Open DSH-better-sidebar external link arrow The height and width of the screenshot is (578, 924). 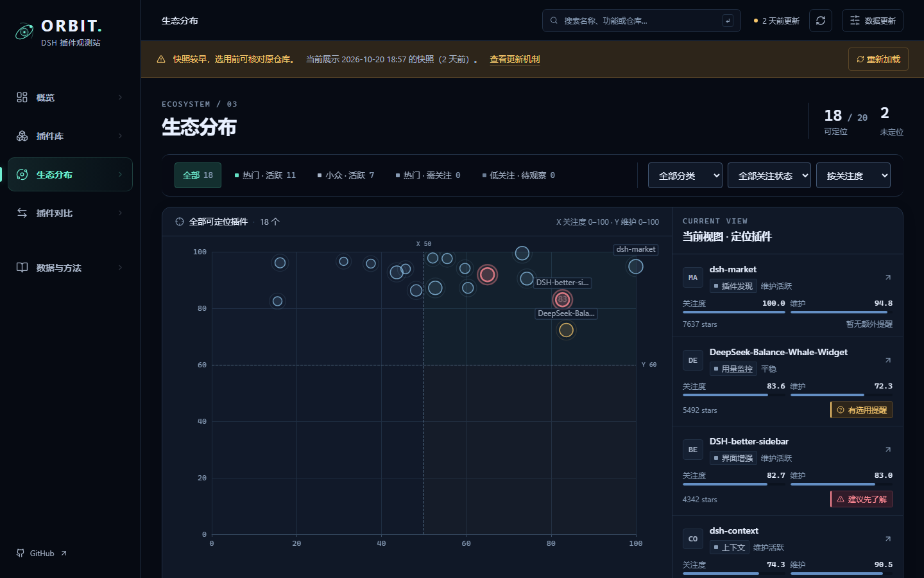(x=888, y=450)
